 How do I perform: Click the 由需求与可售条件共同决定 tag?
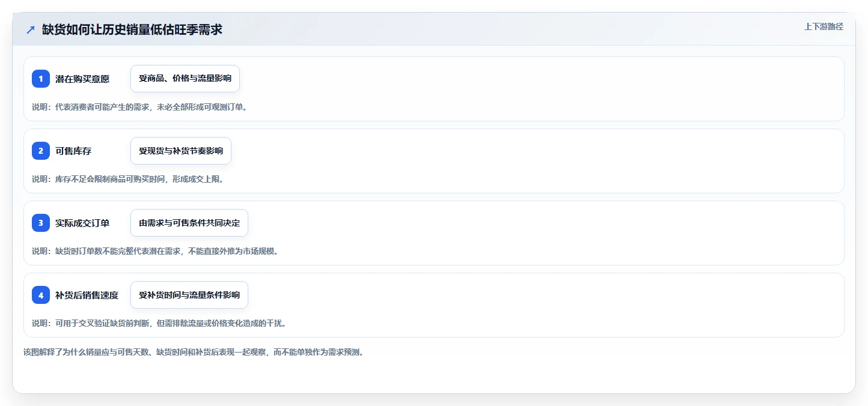(189, 223)
